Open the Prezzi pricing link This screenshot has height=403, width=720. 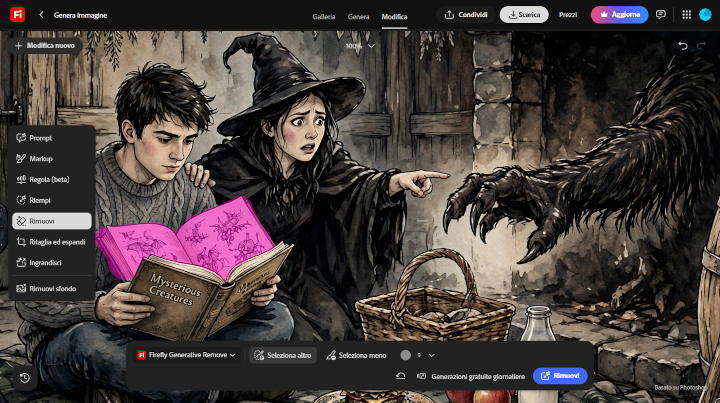568,15
